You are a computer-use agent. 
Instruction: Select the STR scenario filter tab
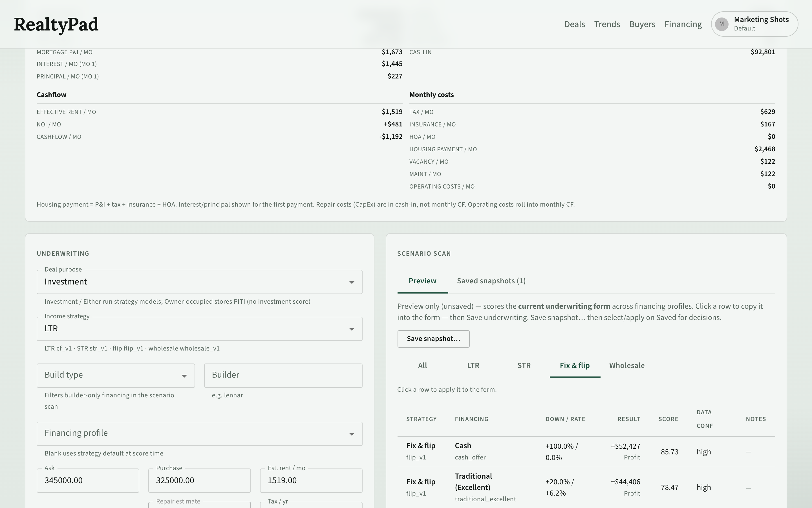[524, 365]
